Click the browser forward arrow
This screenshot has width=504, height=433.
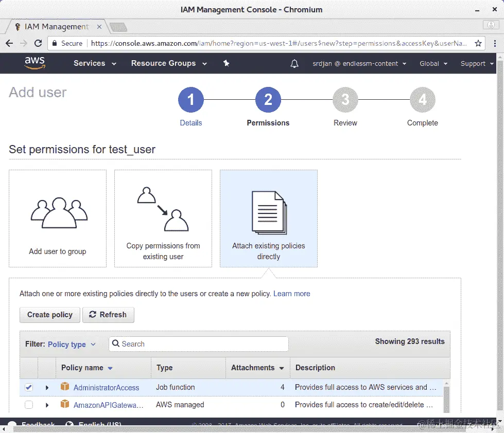click(24, 43)
